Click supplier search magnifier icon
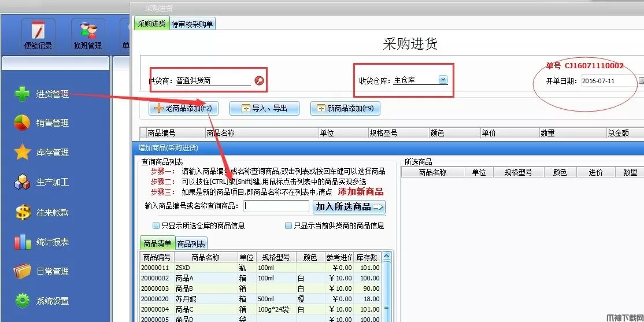 click(259, 80)
